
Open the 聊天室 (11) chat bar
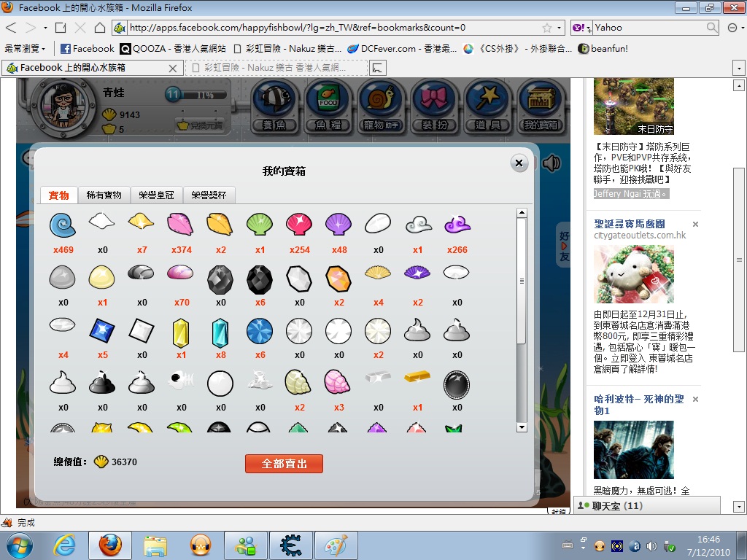coord(646,505)
